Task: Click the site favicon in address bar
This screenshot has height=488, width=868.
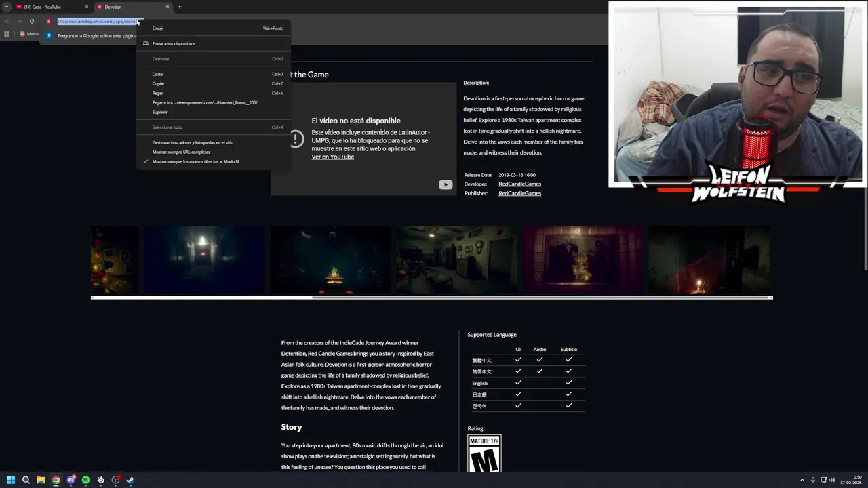Action: coord(48,21)
